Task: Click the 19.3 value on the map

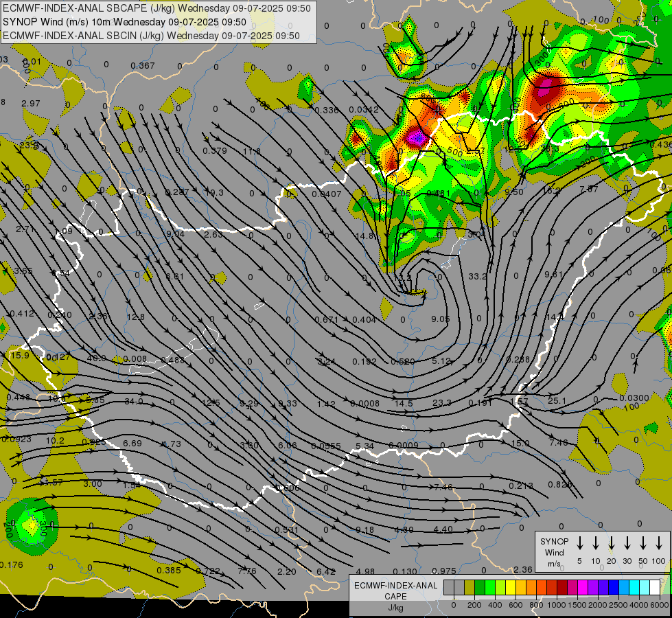Action: pos(214,192)
